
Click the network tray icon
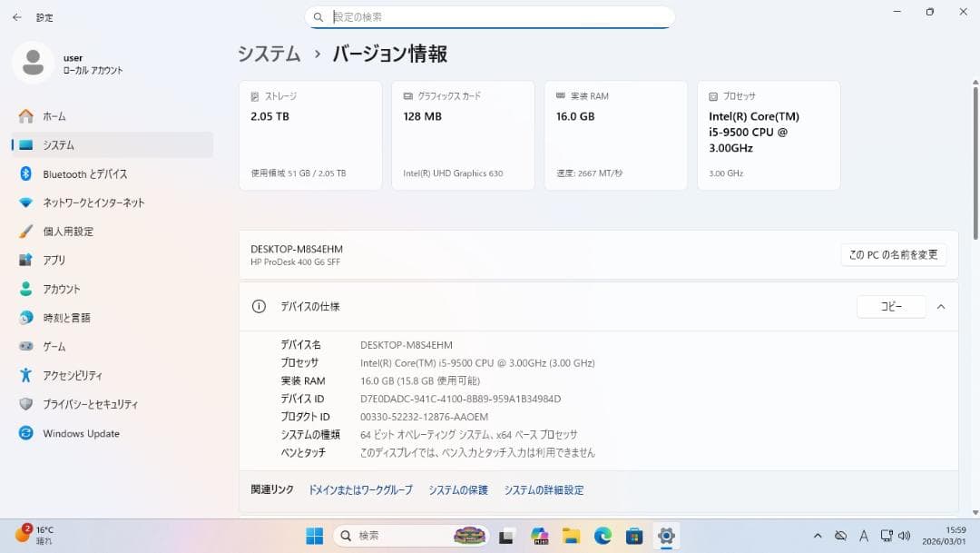pos(887,536)
